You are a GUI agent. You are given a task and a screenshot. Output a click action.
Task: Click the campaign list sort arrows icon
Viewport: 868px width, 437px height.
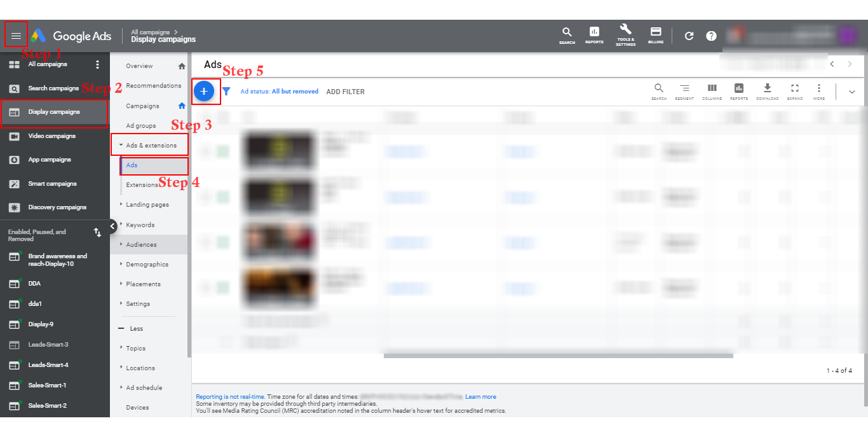click(x=97, y=233)
